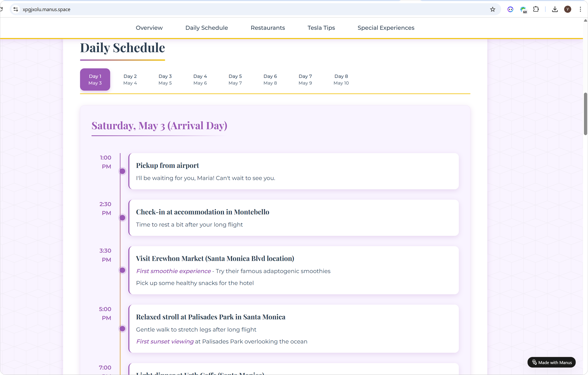
Task: Click the timeline dot for 2:30 PM
Action: click(122, 218)
